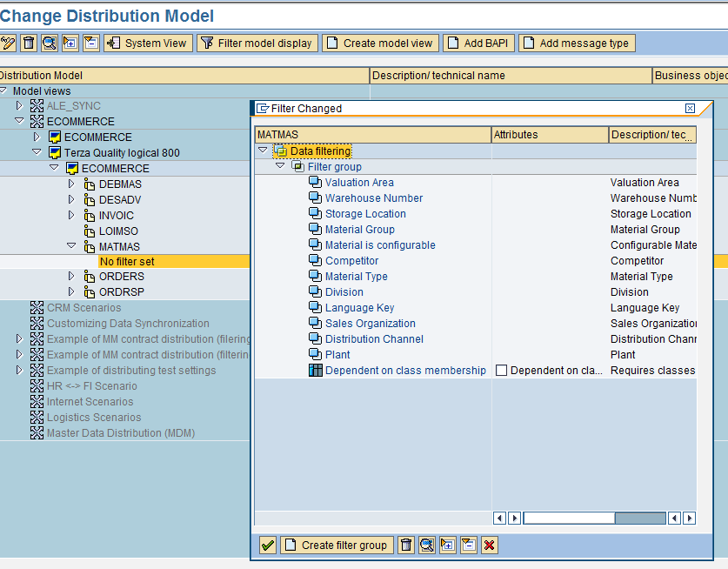Click the delete trash icon in main toolbar
728x569 pixels.
29,43
